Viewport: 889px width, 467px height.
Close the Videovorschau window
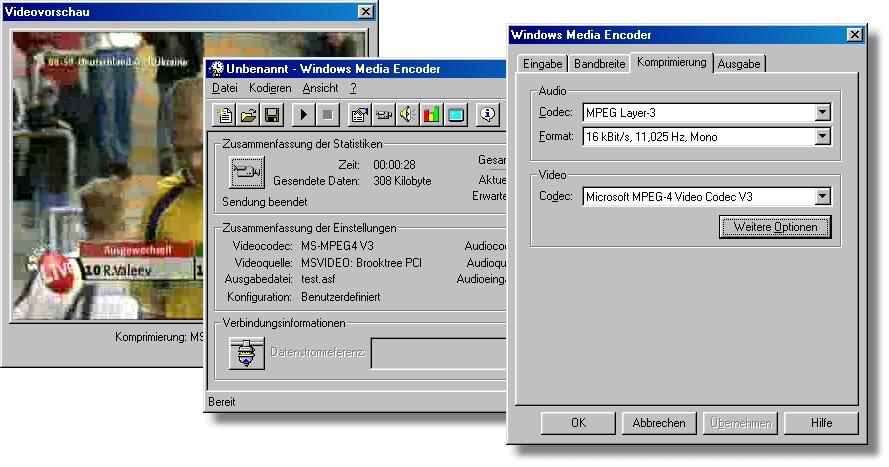[366, 11]
